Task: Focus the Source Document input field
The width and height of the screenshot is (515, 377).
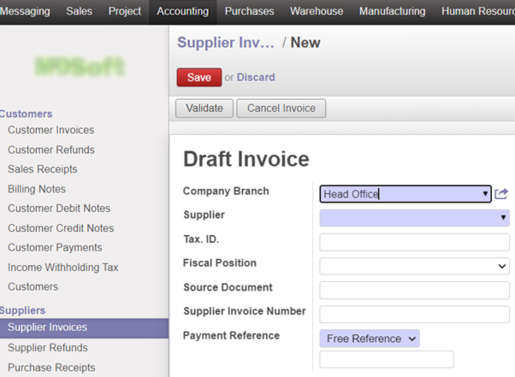Action: click(414, 290)
